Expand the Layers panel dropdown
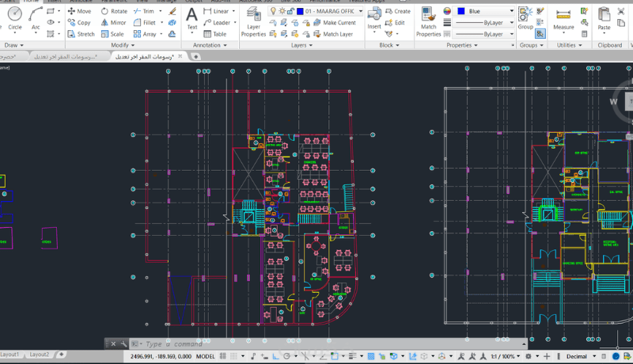This screenshot has height=364, width=633. click(301, 45)
